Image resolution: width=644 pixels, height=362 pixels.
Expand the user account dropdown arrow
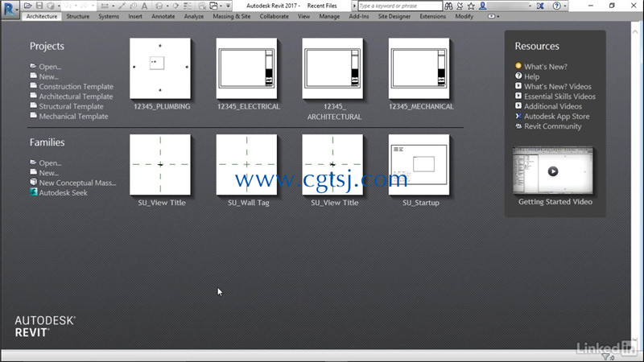pyautogui.click(x=530, y=6)
